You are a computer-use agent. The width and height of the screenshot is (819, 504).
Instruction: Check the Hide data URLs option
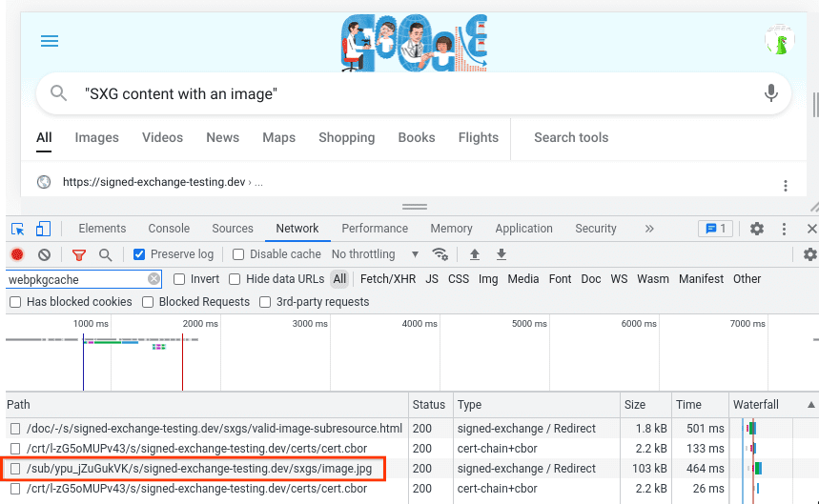tap(235, 279)
